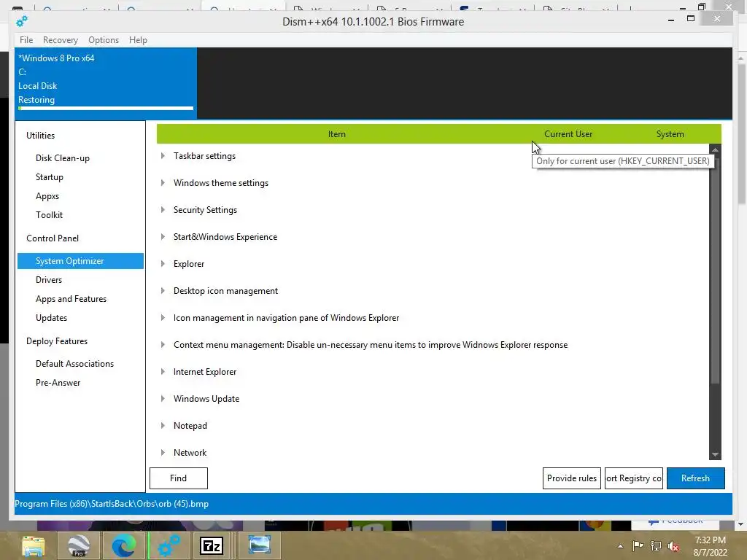Open Pre-Answer in sidebar
Image resolution: width=747 pixels, height=560 pixels.
point(58,383)
